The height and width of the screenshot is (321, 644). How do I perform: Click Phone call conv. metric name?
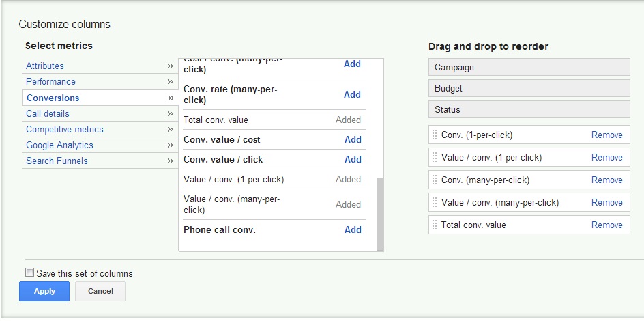point(220,229)
